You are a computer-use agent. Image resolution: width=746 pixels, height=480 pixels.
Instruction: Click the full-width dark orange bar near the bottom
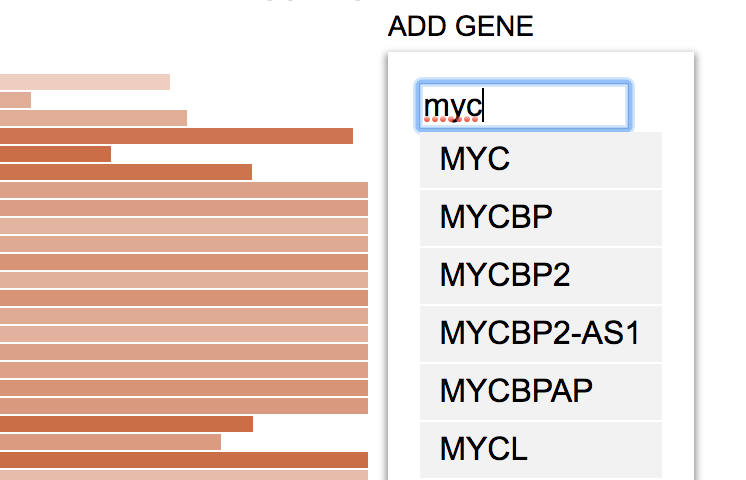click(x=184, y=460)
